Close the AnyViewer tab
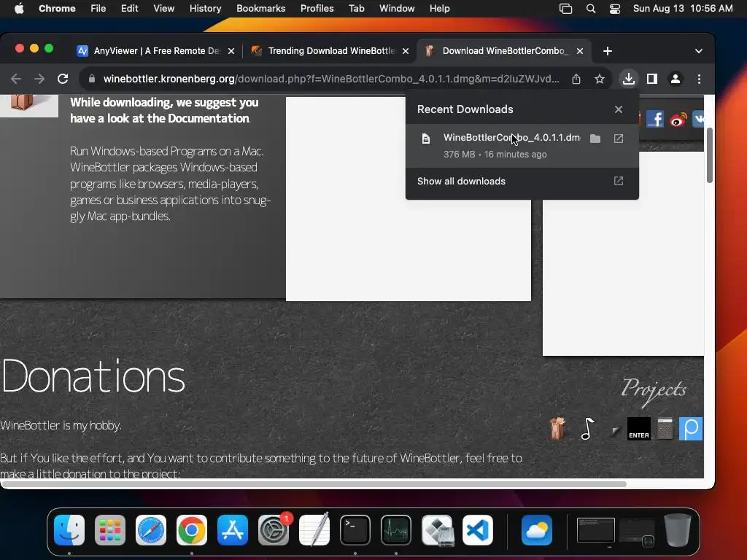Screen dimensions: 747x560 coord(231,51)
